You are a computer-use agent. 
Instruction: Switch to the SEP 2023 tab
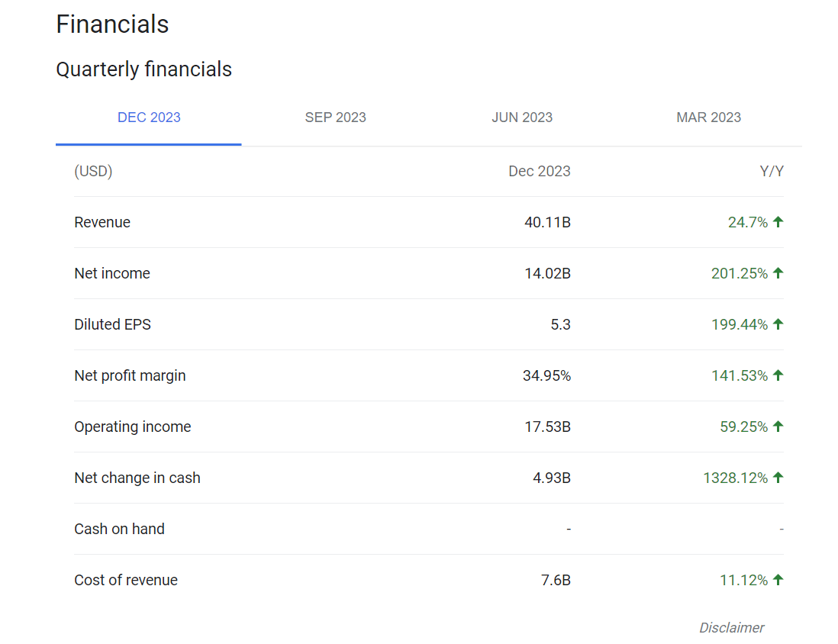335,118
